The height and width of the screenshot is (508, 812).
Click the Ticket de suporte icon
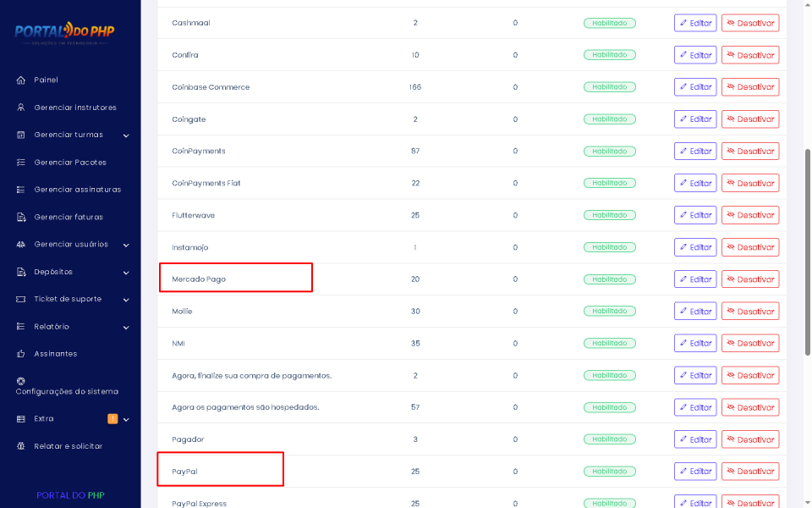click(x=20, y=299)
